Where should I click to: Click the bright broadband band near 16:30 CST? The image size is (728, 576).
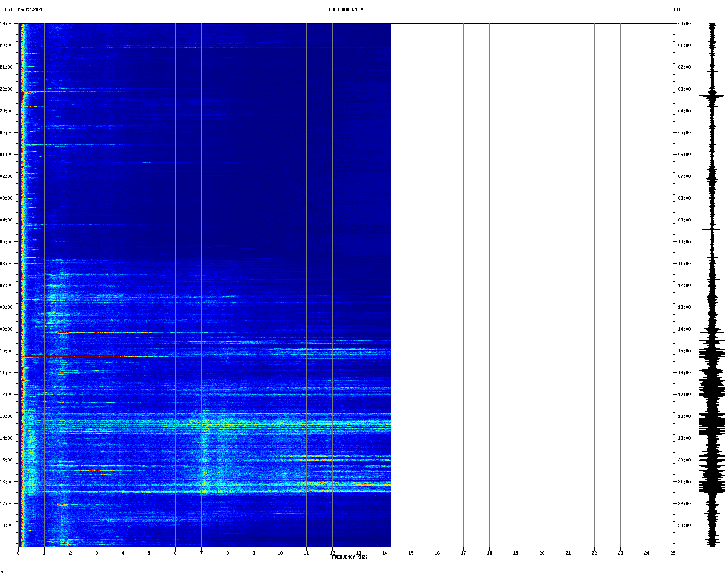(x=218, y=491)
